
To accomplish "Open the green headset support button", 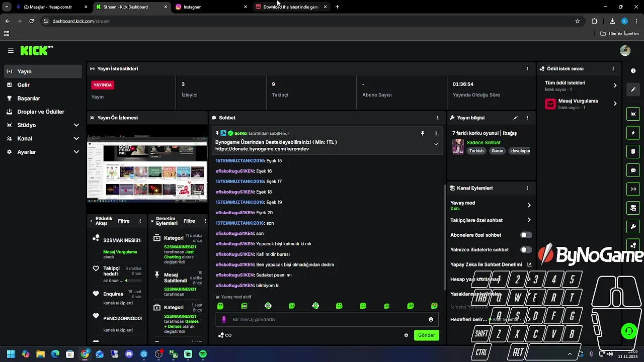I will [x=629, y=331].
